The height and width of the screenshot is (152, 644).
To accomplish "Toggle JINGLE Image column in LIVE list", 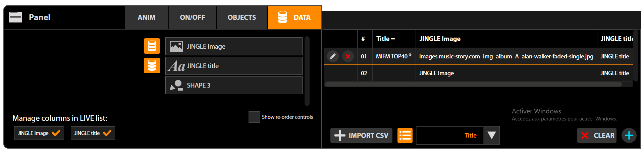I will pos(39,133).
